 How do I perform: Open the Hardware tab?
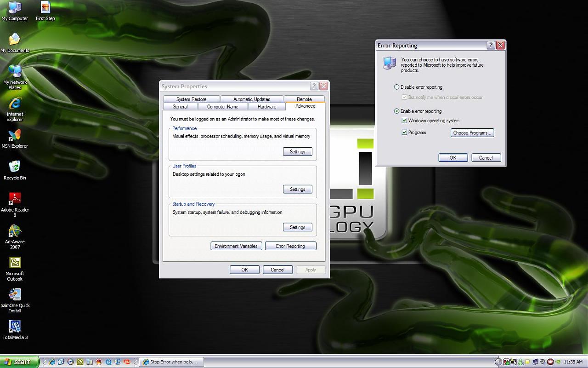click(x=266, y=107)
